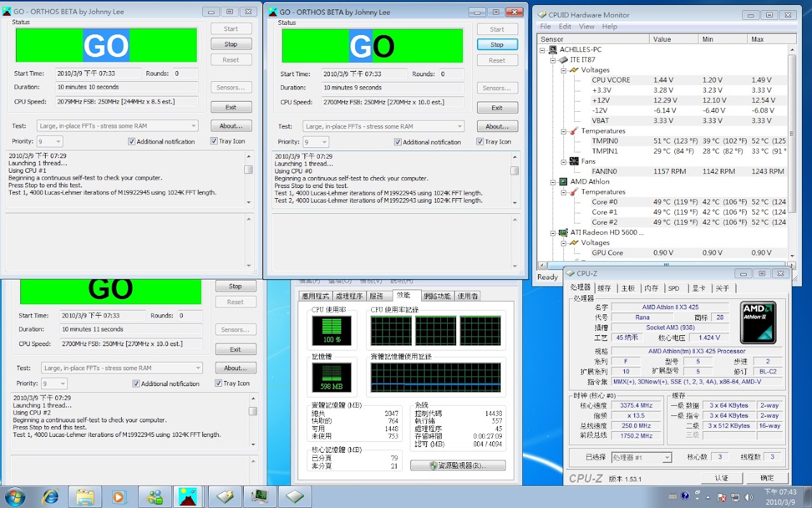This screenshot has height=508, width=812.
Task: Launch Internet Explorer from taskbar
Action: pos(51,496)
